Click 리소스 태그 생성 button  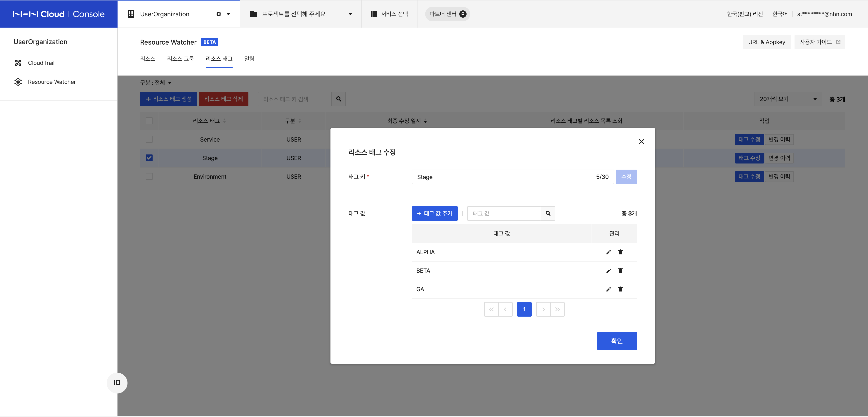pos(168,99)
